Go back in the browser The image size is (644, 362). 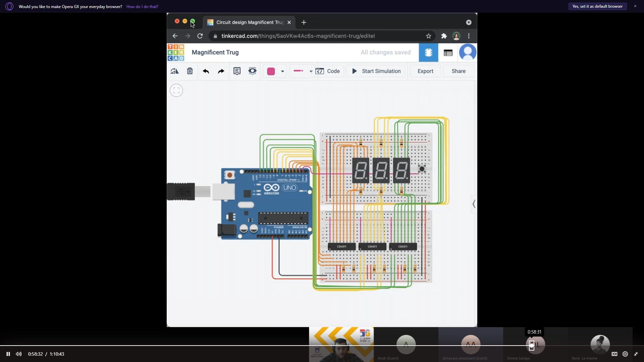point(175,36)
